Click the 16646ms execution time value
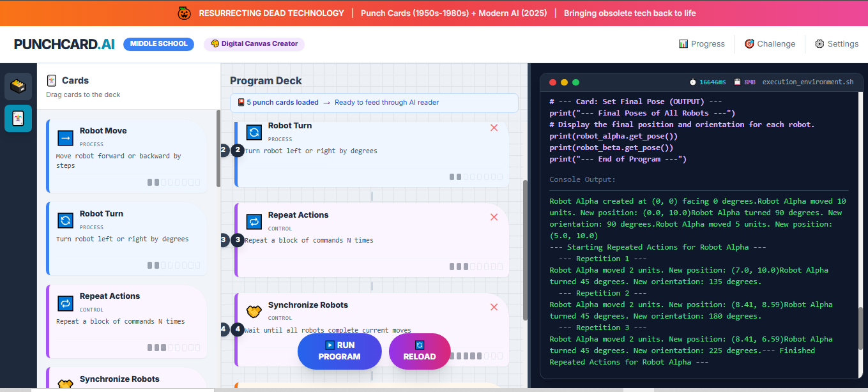The width and height of the screenshot is (868, 392). click(x=712, y=82)
